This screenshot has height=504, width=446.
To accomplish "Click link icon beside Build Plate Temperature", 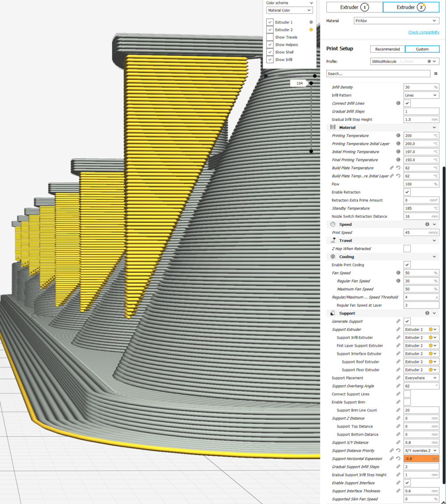I will pos(392,168).
